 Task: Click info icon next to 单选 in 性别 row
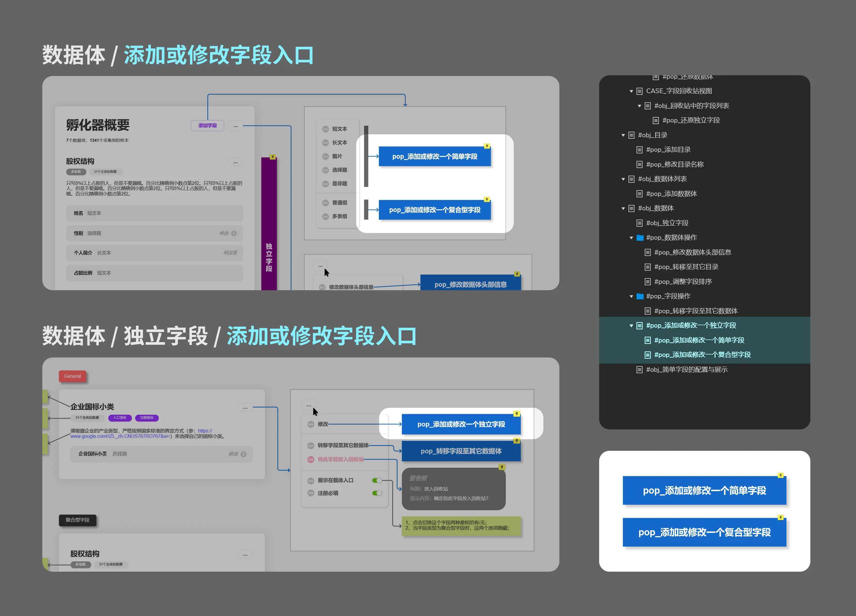(234, 233)
